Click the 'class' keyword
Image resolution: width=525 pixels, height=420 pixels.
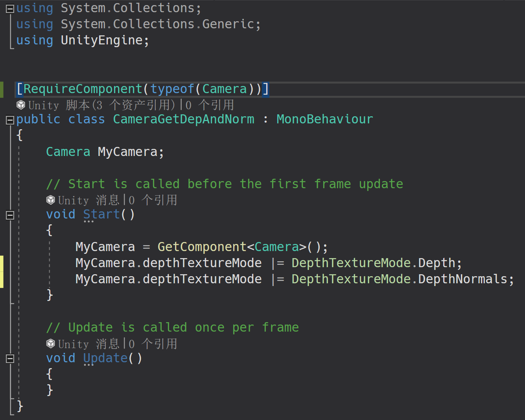point(87,119)
